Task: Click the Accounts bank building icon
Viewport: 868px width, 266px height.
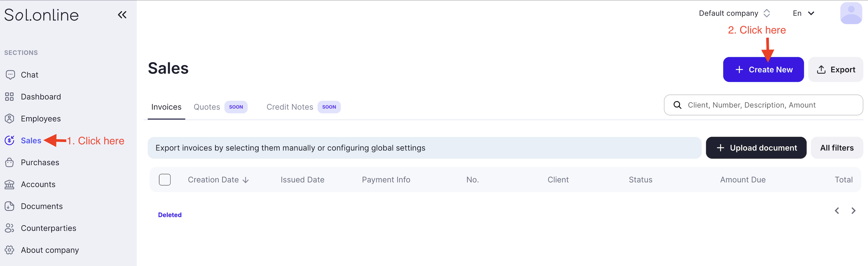Action: click(10, 184)
